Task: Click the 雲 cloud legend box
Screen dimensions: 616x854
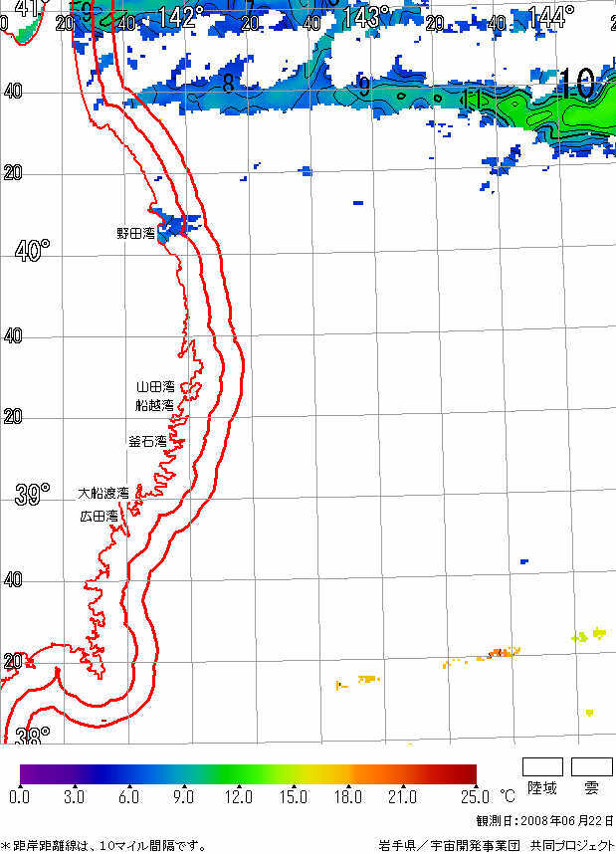Action: point(591,766)
